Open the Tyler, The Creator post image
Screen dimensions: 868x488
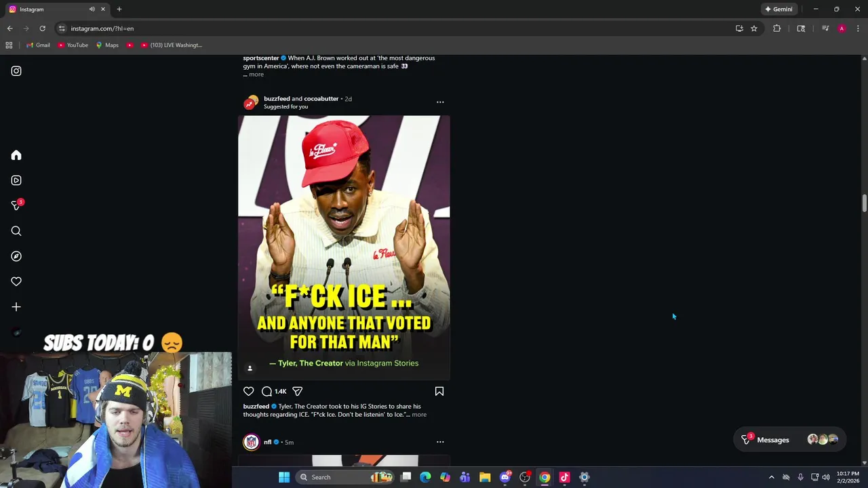(344, 247)
